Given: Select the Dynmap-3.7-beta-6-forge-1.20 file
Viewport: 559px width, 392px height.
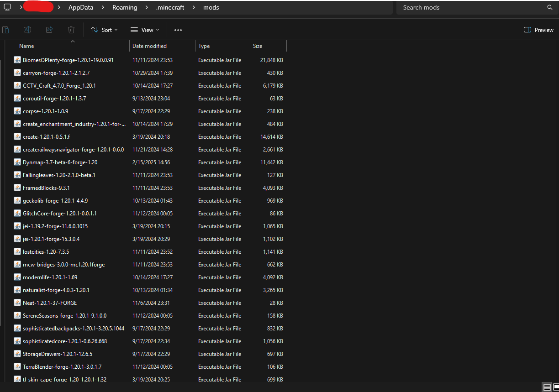Looking at the screenshot, I should pos(60,162).
